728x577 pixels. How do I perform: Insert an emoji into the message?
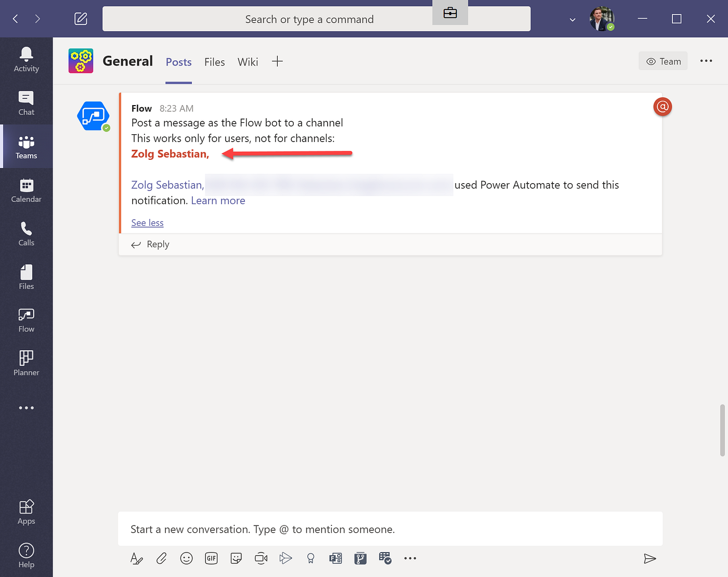(186, 558)
